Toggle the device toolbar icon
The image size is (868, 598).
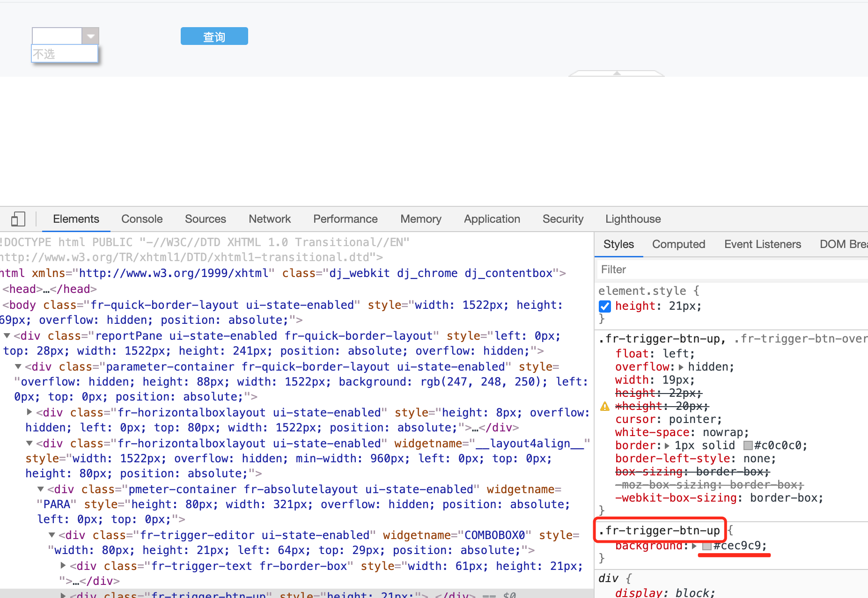(x=18, y=219)
